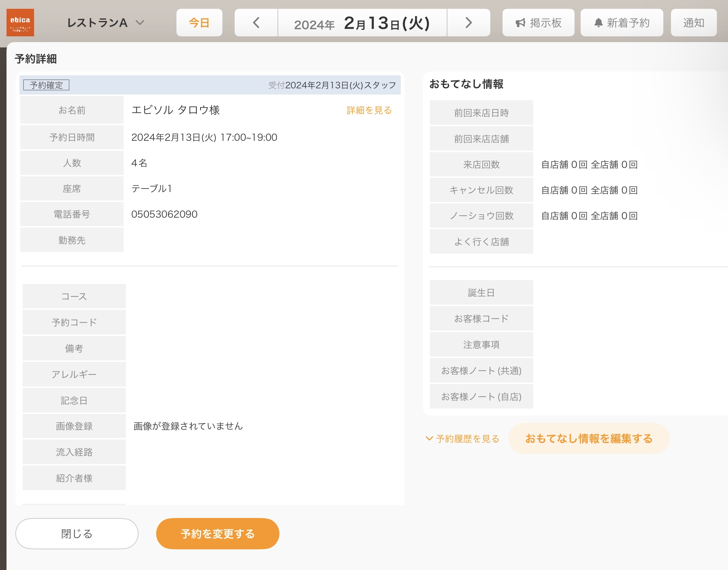The width and height of the screenshot is (728, 570).
Task: Click 画像が登録されていません text
Action: (188, 426)
